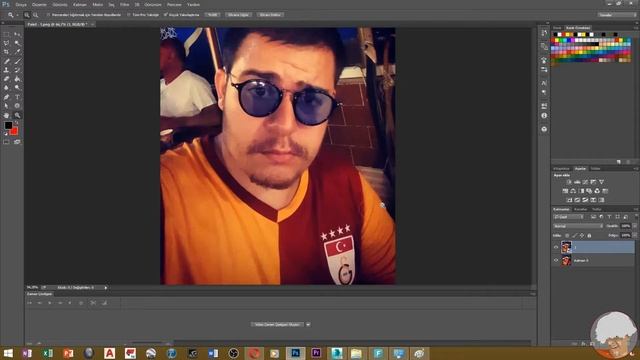Open the workspace switcher dropdown

coord(617,15)
